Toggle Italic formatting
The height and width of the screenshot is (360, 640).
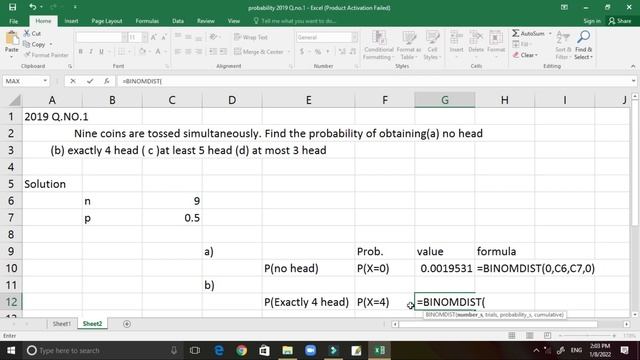coord(91,51)
